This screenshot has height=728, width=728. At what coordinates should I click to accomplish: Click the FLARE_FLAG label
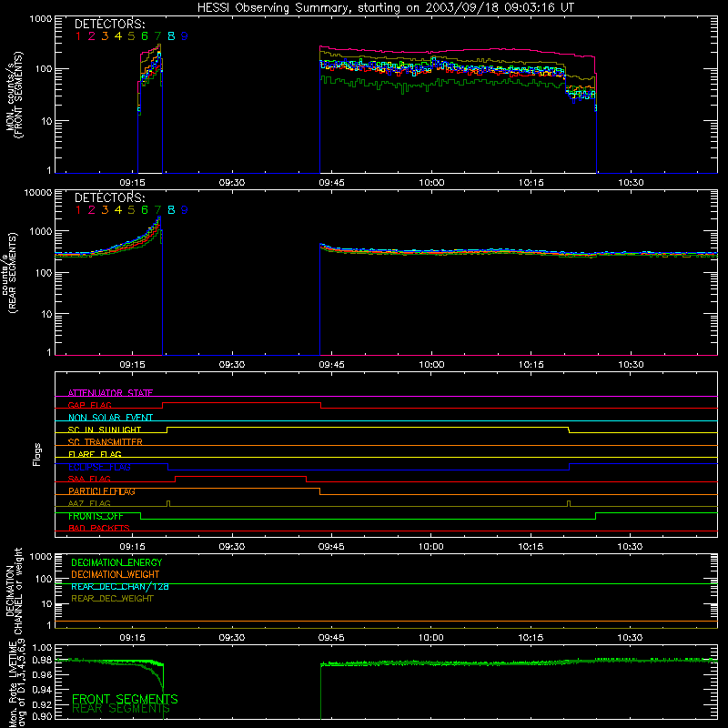95,454
